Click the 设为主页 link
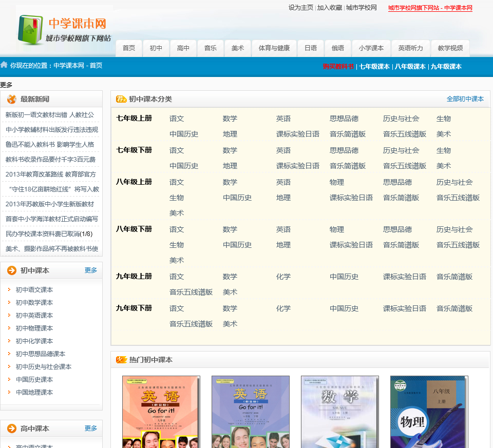This screenshot has height=448, width=493. (x=301, y=8)
